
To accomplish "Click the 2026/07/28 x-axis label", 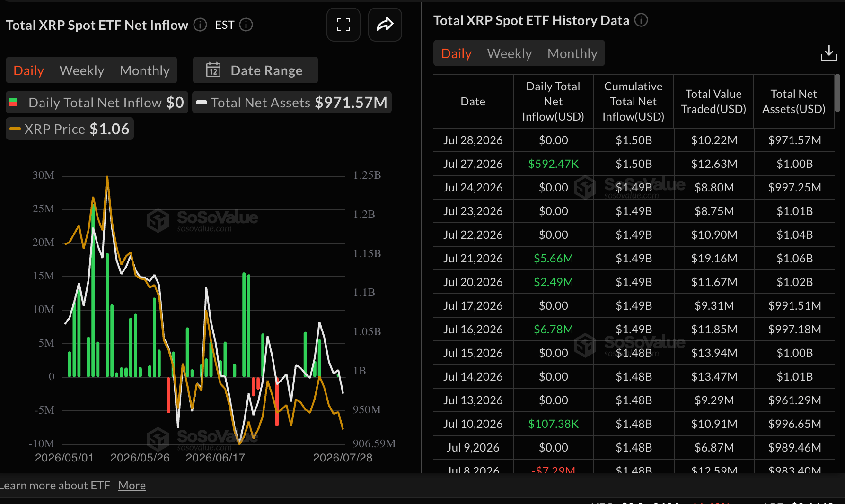I will point(343,458).
